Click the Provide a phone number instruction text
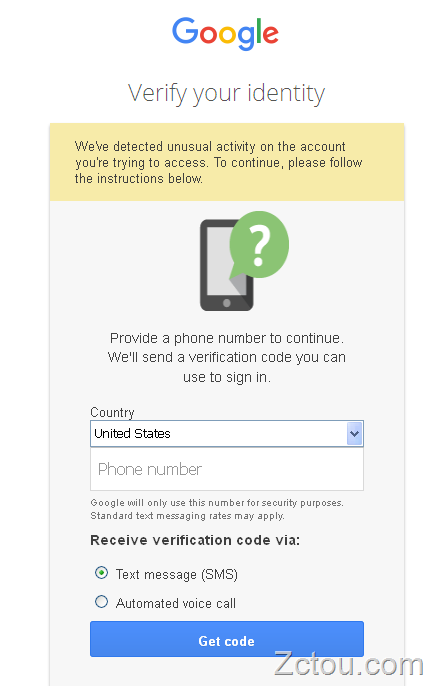This screenshot has width=436, height=686. 227,357
